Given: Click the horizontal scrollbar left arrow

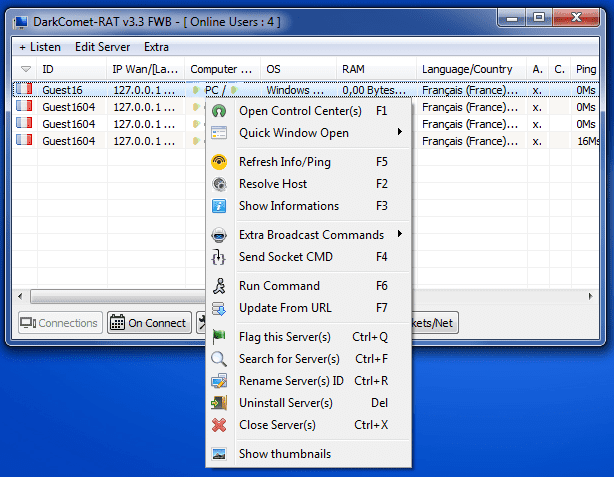Looking at the screenshot, I should pyautogui.click(x=20, y=296).
